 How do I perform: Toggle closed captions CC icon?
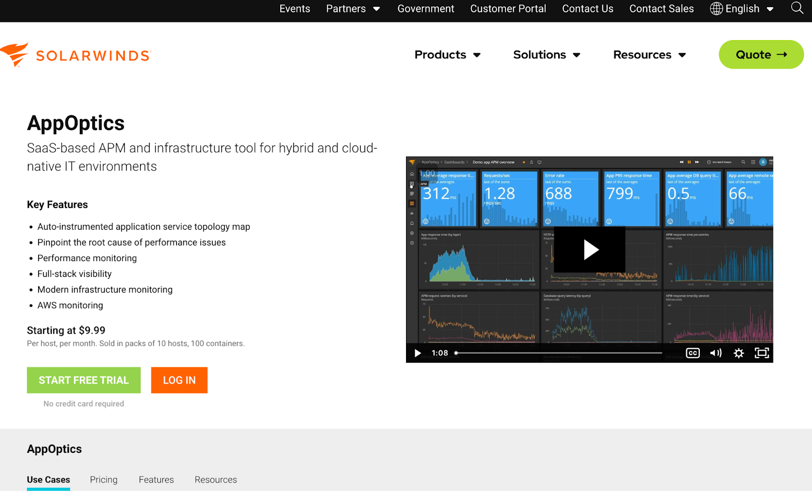pos(693,353)
